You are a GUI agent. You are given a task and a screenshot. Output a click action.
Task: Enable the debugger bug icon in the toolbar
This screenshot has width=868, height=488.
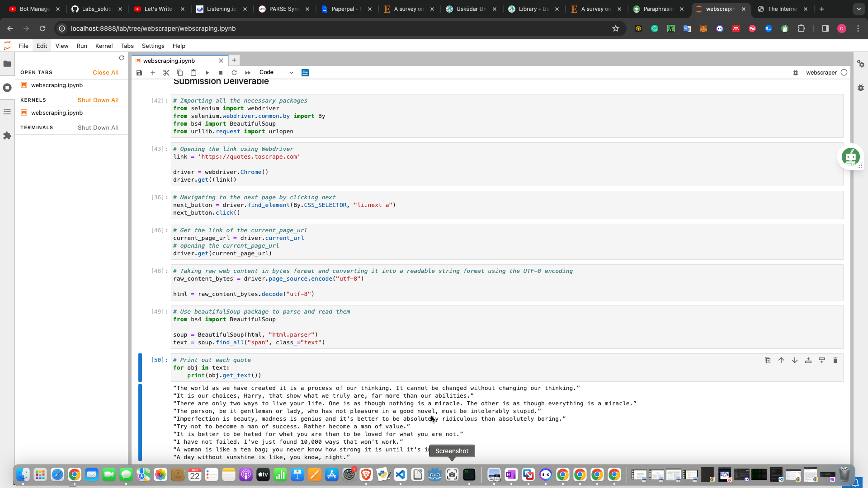(x=796, y=73)
